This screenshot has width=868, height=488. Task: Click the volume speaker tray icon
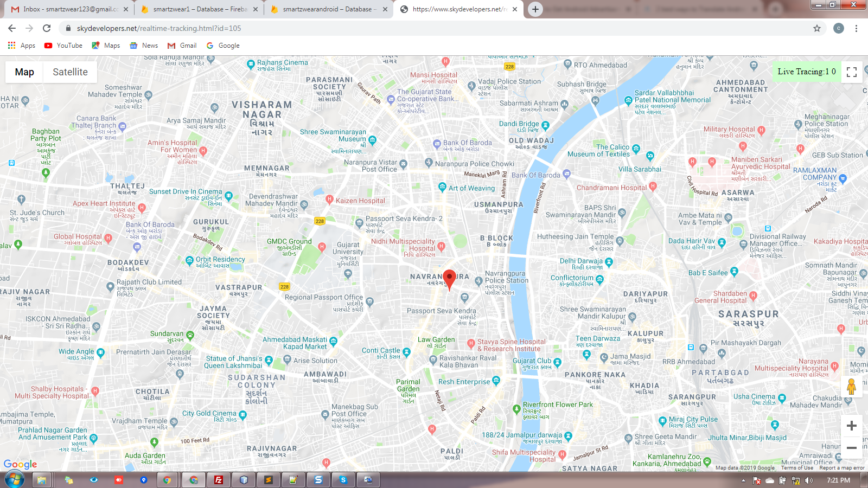coord(808,480)
